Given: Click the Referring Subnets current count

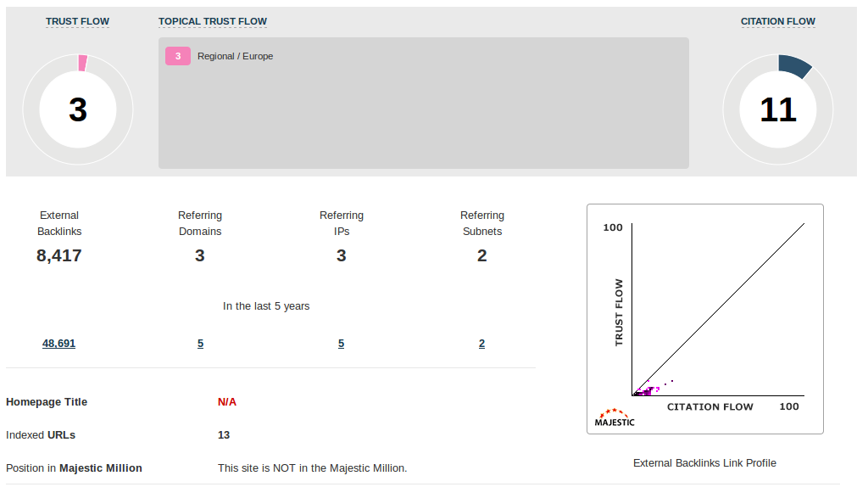Looking at the screenshot, I should coord(481,255).
